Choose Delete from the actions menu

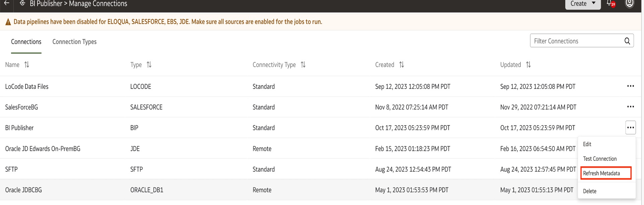pyautogui.click(x=589, y=191)
